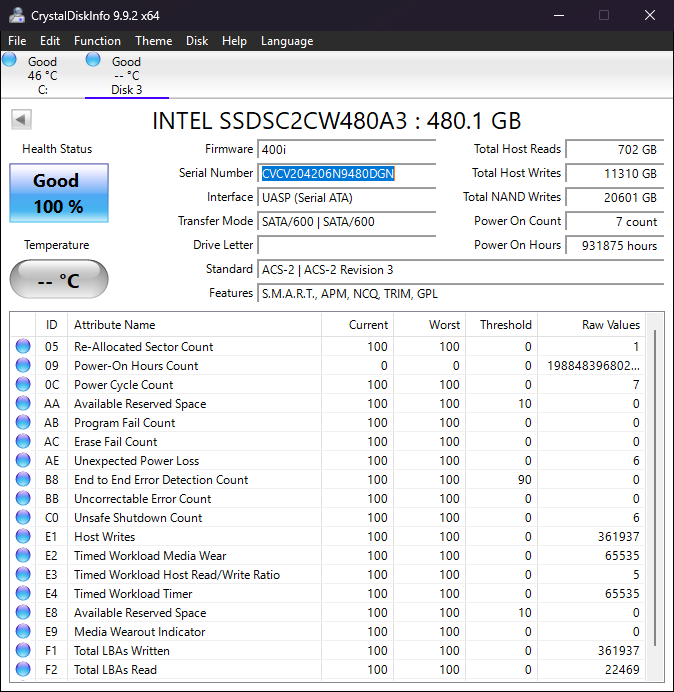Click status orb for Host Read/Write Ratio row
674x692 pixels.
pos(23,574)
